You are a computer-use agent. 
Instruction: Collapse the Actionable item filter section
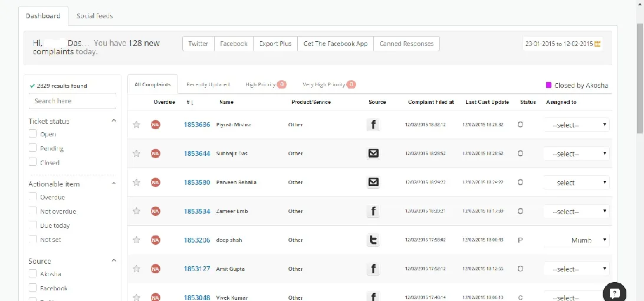coord(114,184)
